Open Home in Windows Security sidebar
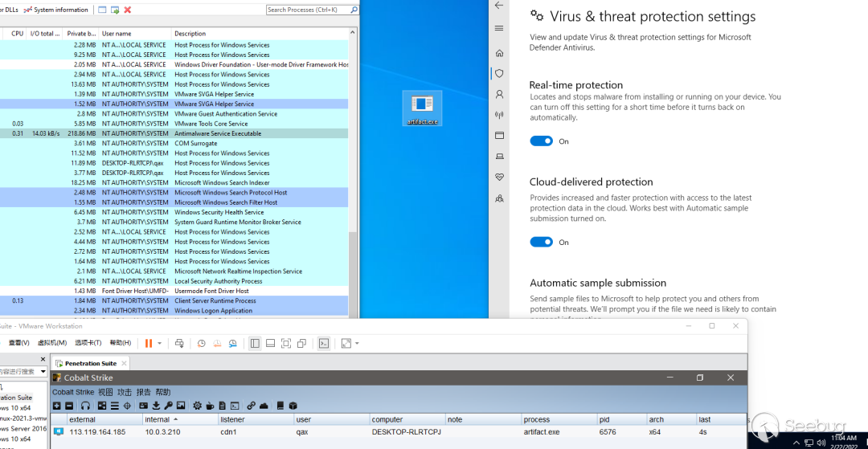868x449 pixels. [x=499, y=53]
